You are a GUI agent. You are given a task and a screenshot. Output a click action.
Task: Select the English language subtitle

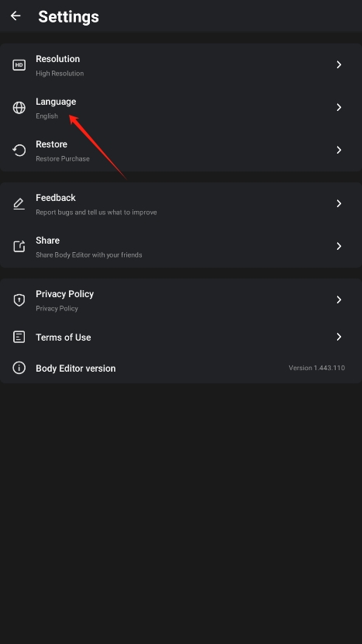pyautogui.click(x=47, y=116)
